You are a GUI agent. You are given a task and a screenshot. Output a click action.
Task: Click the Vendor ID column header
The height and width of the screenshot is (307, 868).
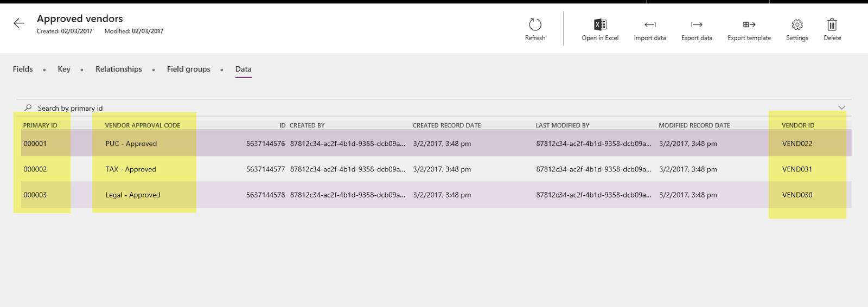pos(798,125)
